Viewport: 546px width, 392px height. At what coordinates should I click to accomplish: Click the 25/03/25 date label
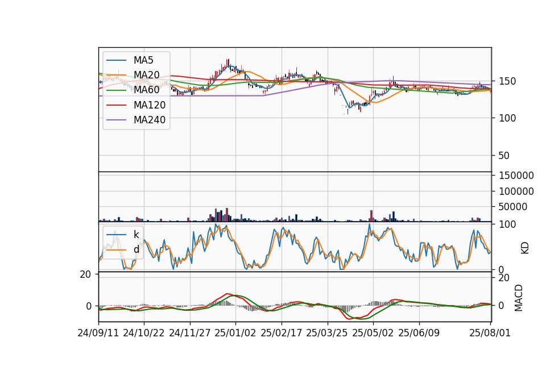tap(327, 333)
